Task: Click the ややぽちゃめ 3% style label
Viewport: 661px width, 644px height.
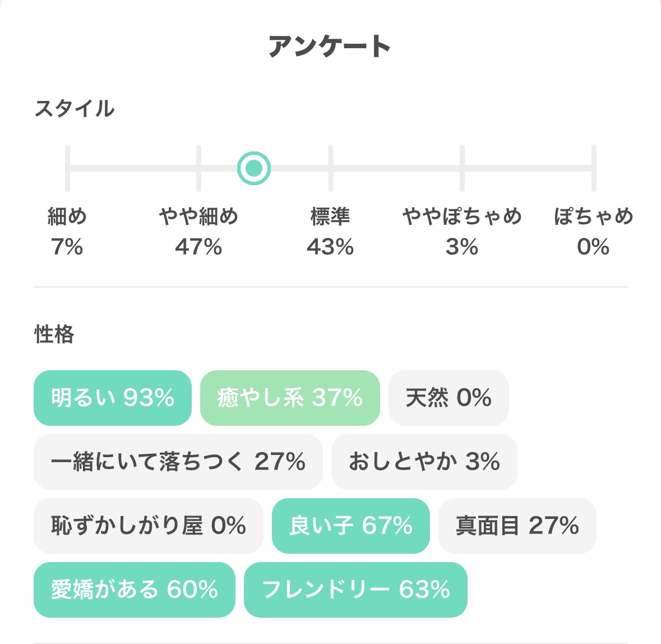Action: coord(462,231)
